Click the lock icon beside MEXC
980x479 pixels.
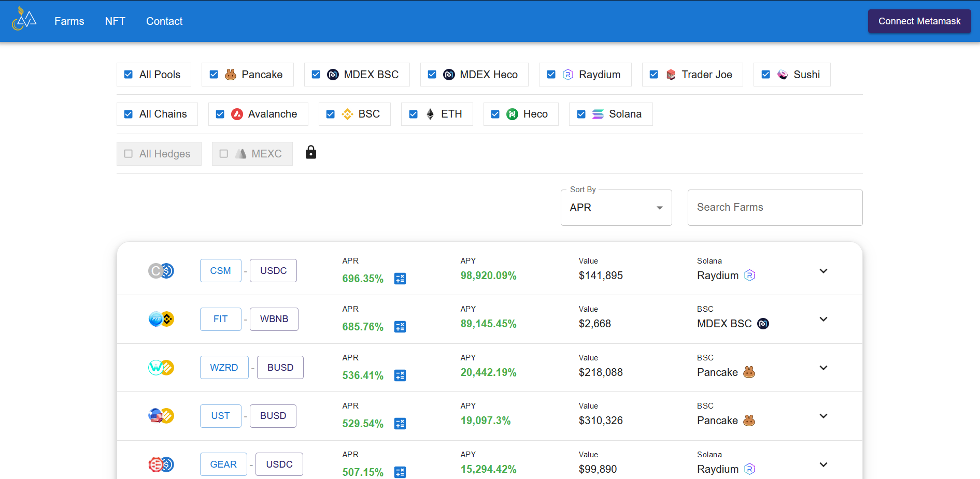311,152
